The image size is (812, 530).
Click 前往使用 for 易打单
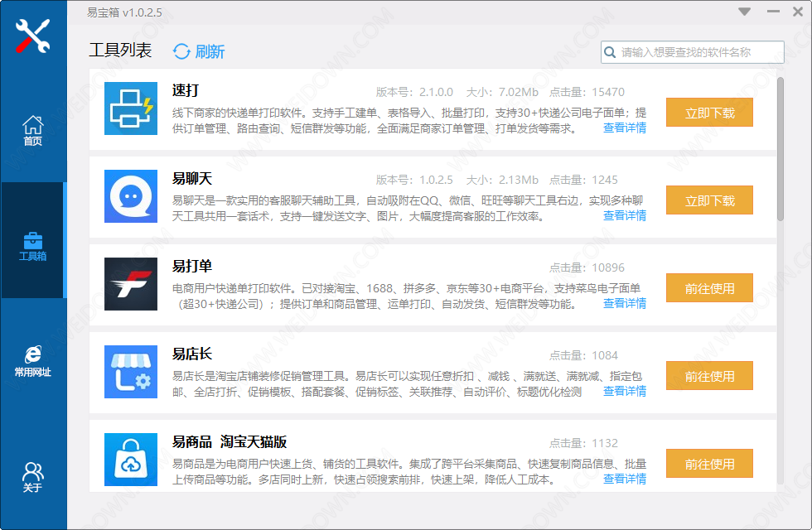[709, 288]
